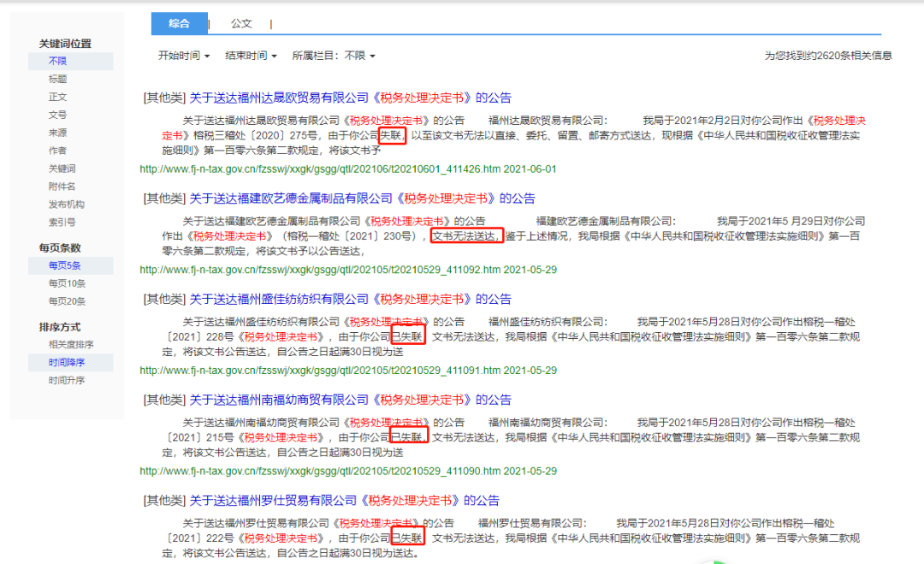
Task: Switch to the 公文 tab
Action: point(240,23)
